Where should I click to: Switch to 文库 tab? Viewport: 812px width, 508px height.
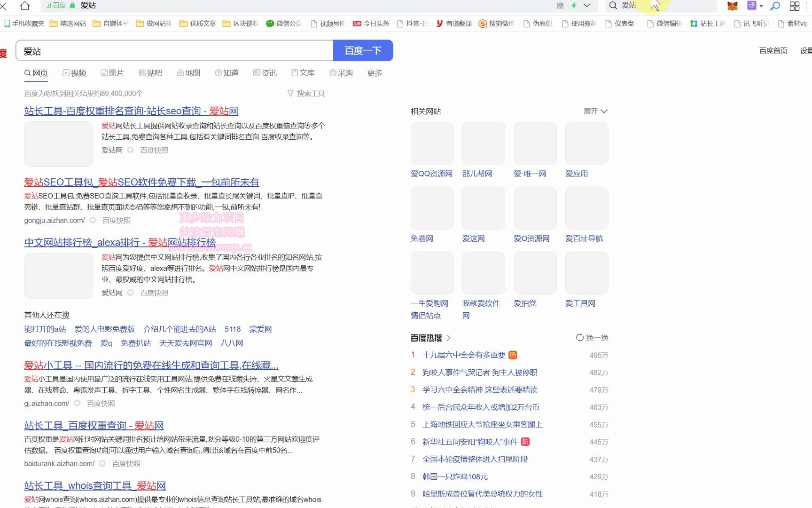click(303, 73)
